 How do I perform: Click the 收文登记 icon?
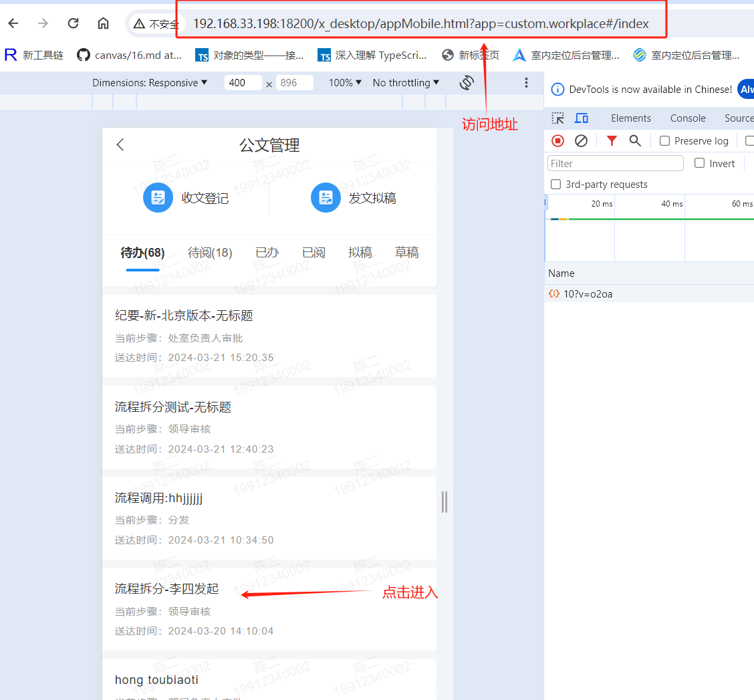point(158,198)
